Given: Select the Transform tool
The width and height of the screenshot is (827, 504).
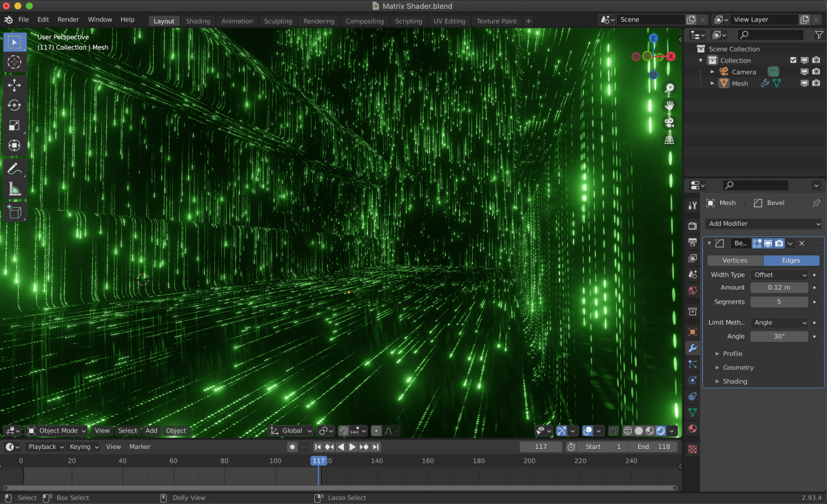Looking at the screenshot, I should pyautogui.click(x=14, y=145).
